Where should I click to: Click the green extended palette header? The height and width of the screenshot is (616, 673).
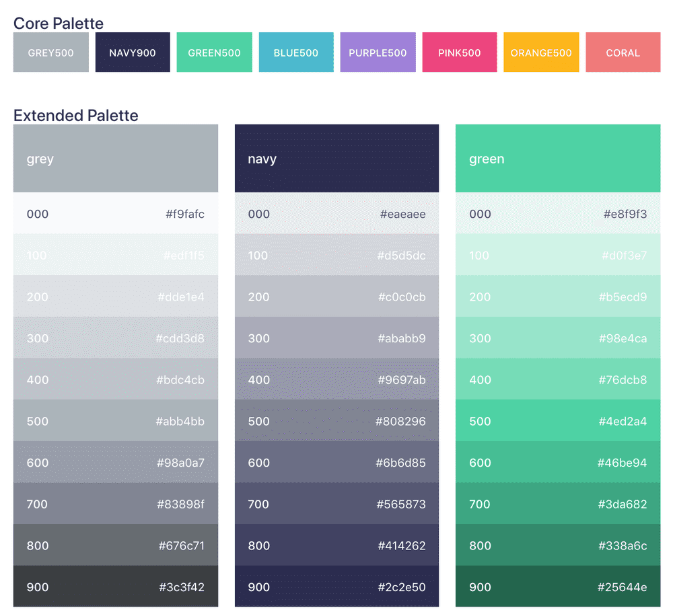tap(558, 159)
